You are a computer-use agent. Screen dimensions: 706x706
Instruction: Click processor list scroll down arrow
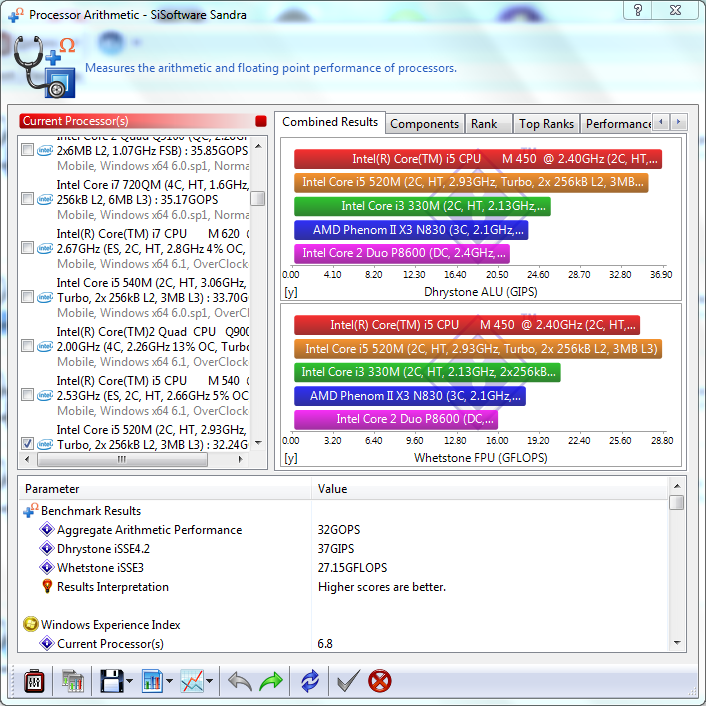tap(258, 443)
